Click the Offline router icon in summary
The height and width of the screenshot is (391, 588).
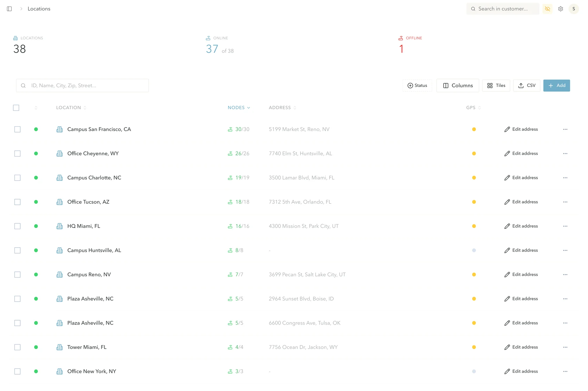point(401,38)
